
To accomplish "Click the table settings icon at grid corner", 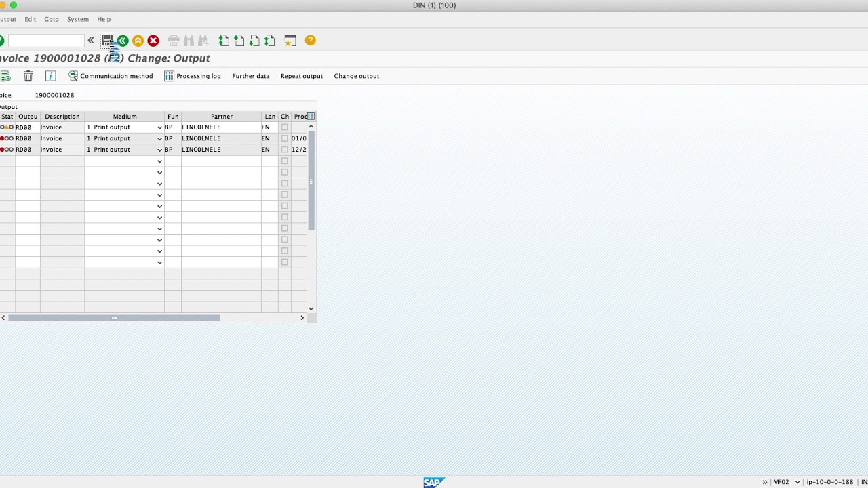I will tap(311, 116).
